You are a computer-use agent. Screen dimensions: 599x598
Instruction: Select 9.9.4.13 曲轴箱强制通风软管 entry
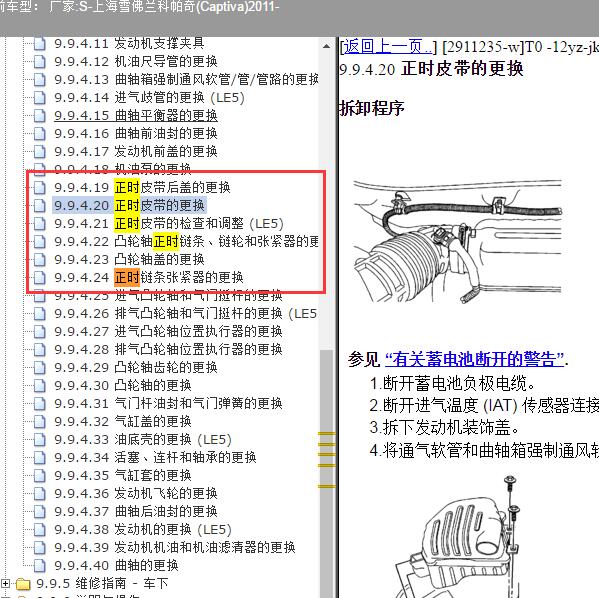click(x=186, y=79)
